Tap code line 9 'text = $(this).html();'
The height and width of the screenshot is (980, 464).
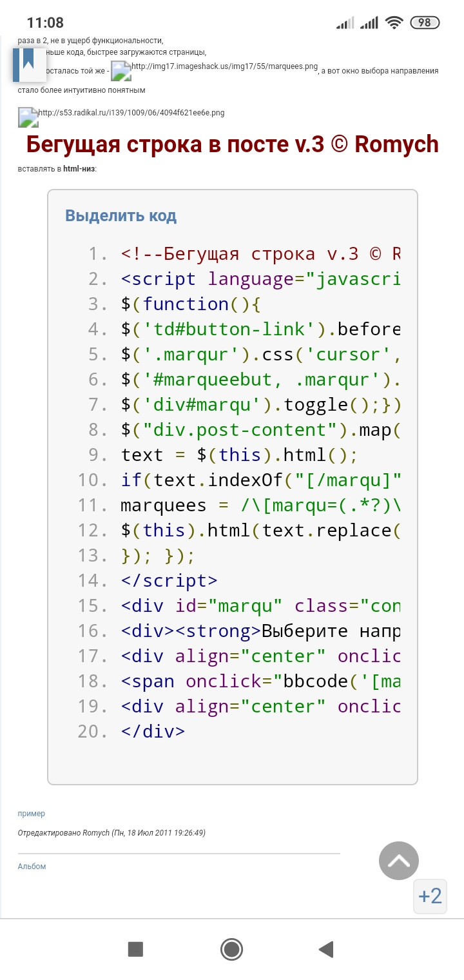(239, 455)
